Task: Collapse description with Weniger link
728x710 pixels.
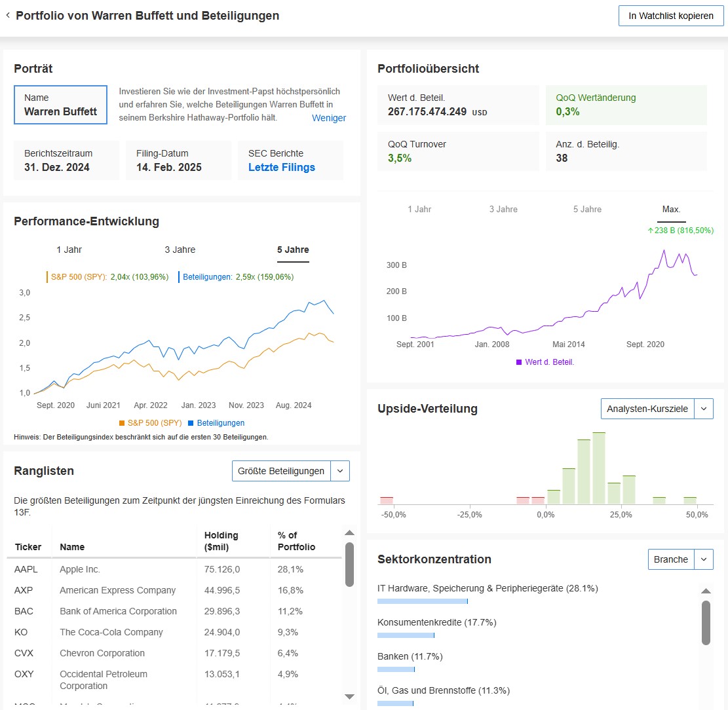Action: pos(329,118)
